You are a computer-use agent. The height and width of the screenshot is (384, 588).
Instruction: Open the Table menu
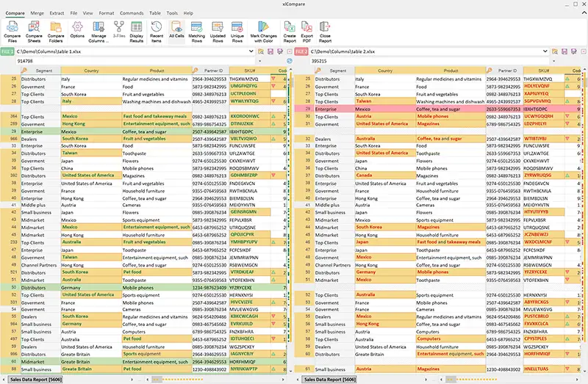[x=155, y=13]
